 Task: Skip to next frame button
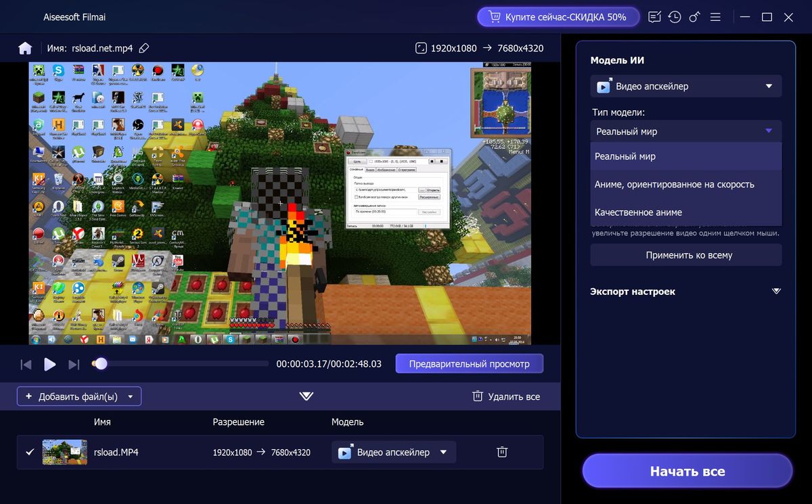tap(74, 365)
